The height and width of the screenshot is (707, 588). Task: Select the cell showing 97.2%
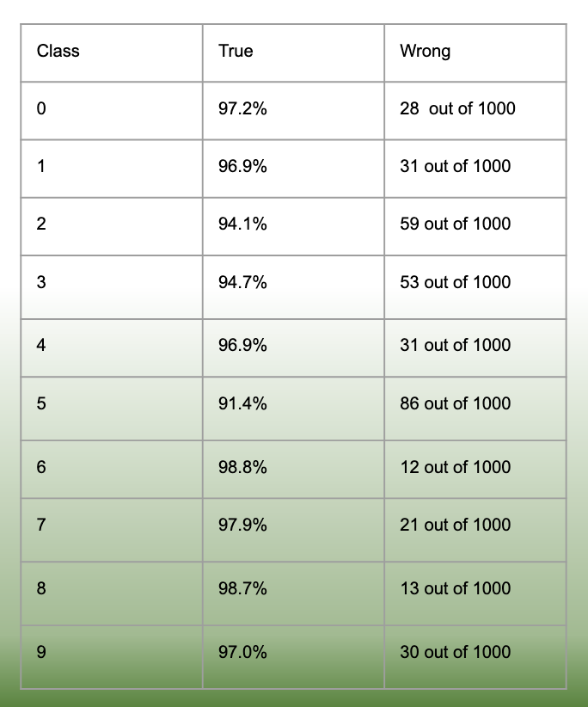coord(242,108)
